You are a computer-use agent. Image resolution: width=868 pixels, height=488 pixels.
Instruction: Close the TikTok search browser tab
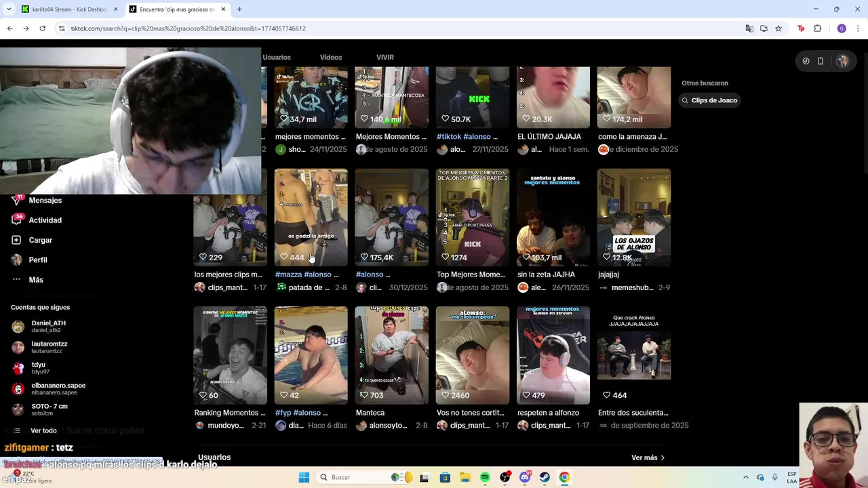[223, 9]
